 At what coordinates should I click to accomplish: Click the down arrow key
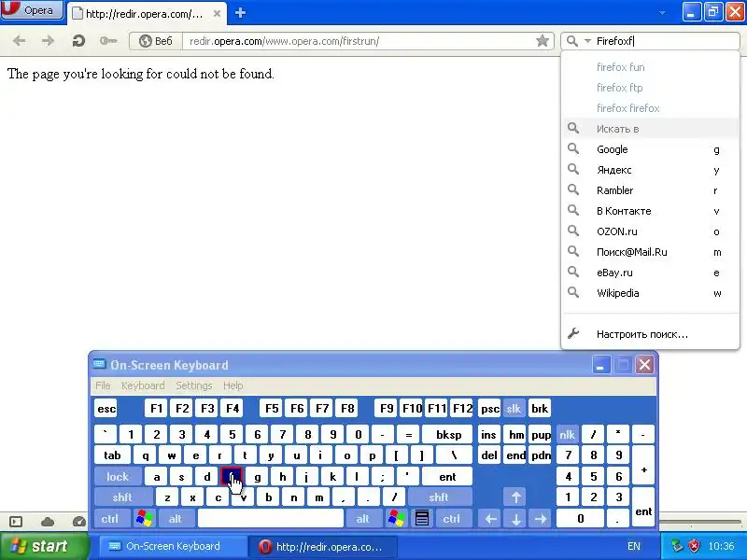(516, 518)
